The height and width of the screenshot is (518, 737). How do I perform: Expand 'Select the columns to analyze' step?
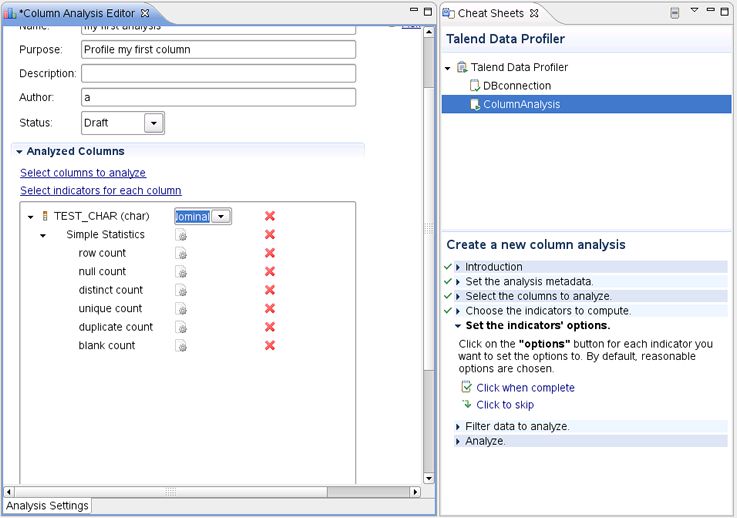458,297
